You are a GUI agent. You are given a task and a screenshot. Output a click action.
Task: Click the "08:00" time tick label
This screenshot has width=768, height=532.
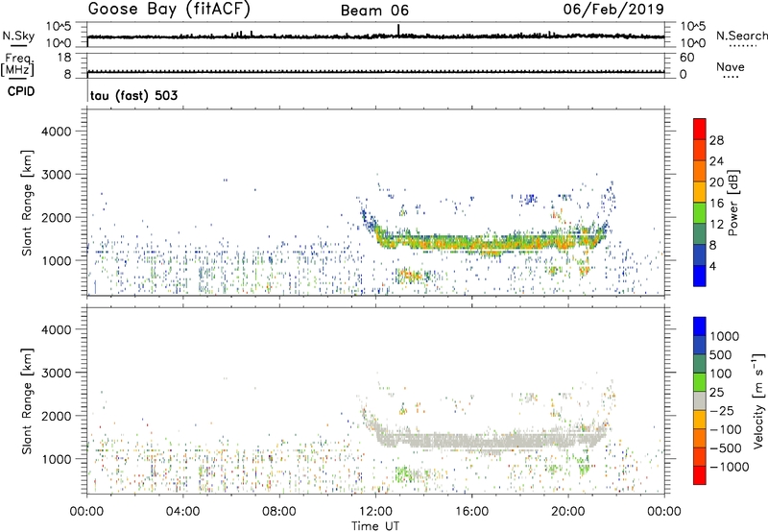279,512
